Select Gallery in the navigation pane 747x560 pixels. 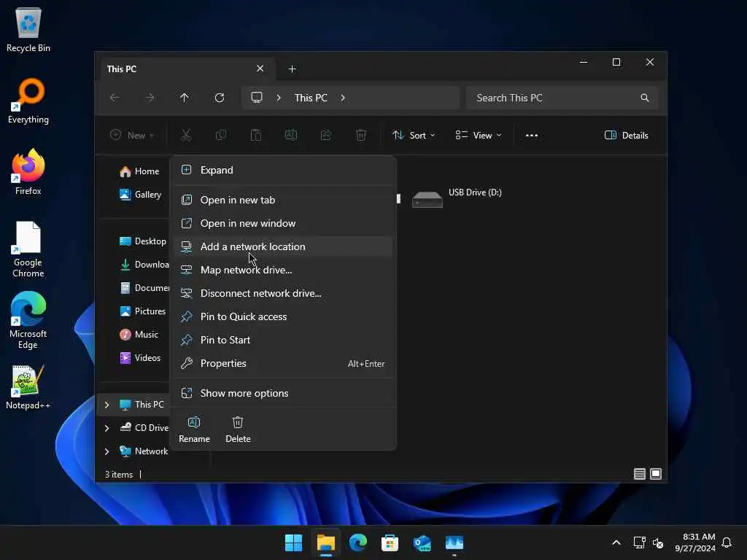click(x=140, y=195)
